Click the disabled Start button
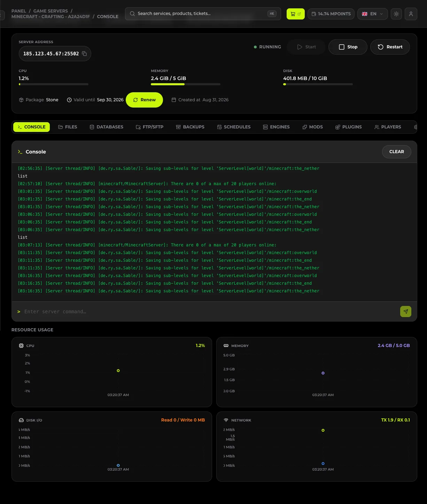The width and height of the screenshot is (427, 504). [306, 47]
